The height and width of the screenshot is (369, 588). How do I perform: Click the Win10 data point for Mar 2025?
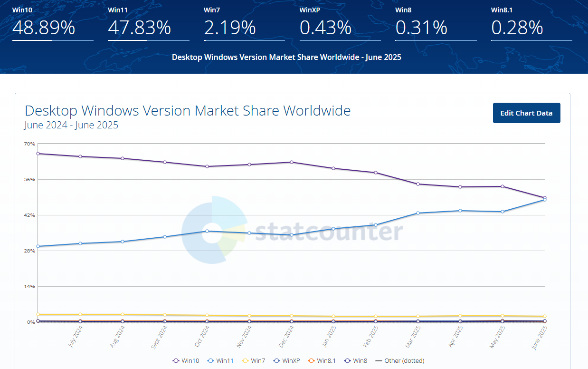coord(418,184)
